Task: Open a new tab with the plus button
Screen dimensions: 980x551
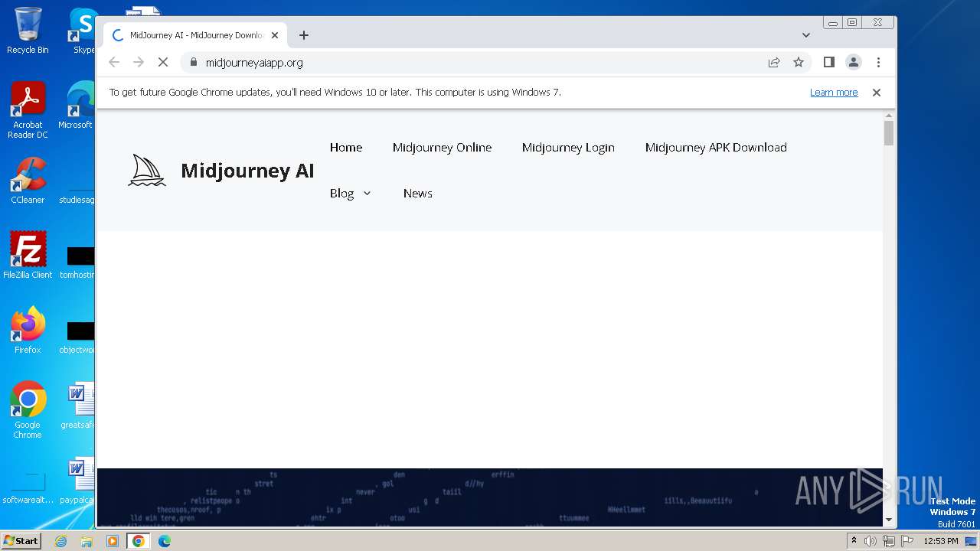Action: tap(304, 35)
